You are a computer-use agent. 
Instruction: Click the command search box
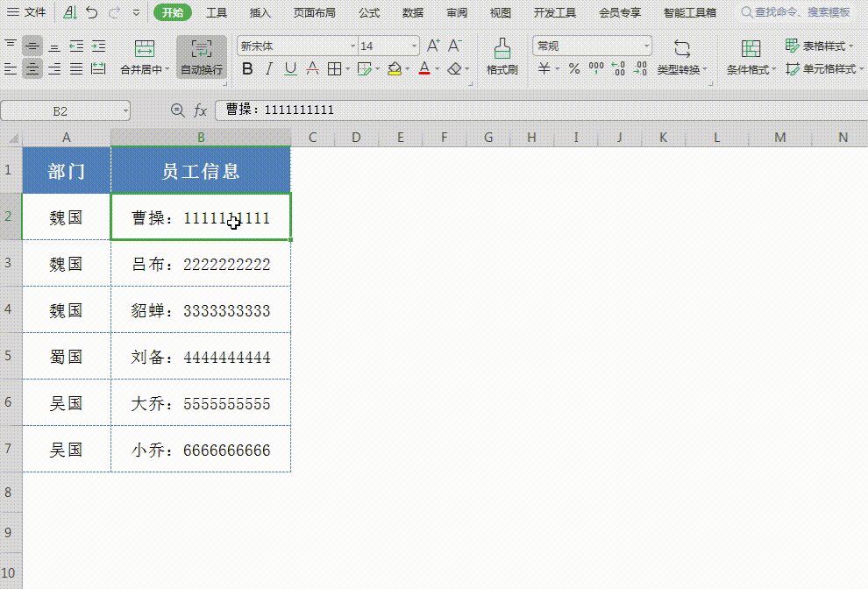click(x=796, y=12)
